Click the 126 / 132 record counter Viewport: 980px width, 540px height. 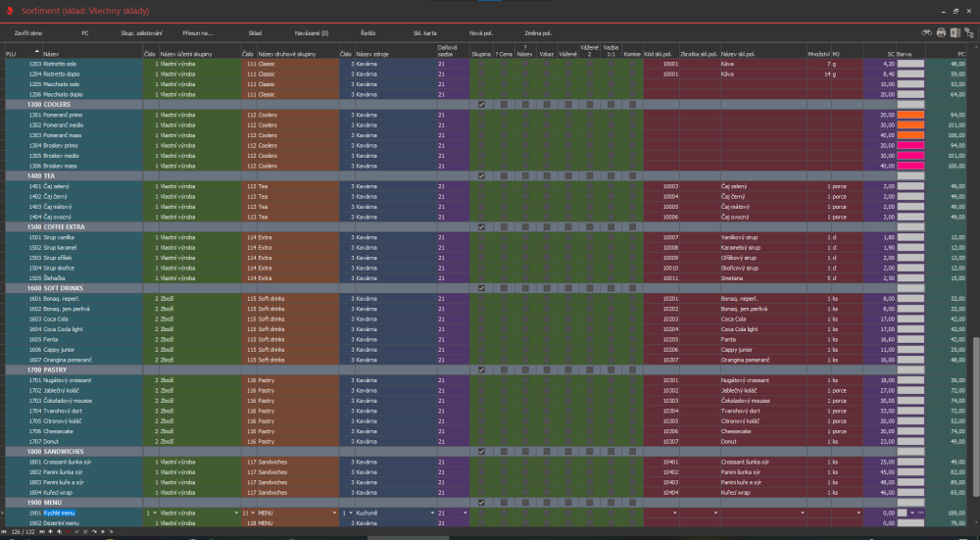tap(24, 532)
